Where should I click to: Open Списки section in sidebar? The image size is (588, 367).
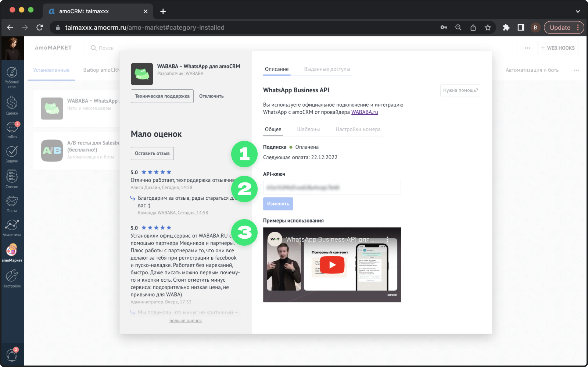pyautogui.click(x=12, y=179)
